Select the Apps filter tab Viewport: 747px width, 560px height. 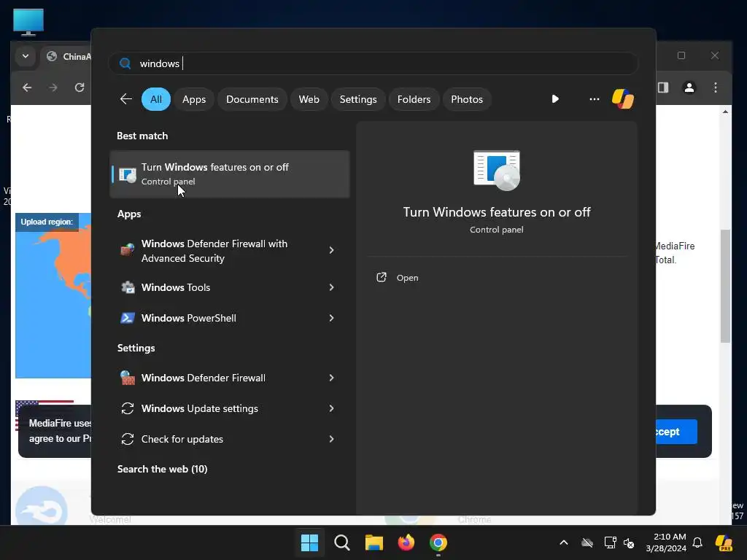pos(194,99)
